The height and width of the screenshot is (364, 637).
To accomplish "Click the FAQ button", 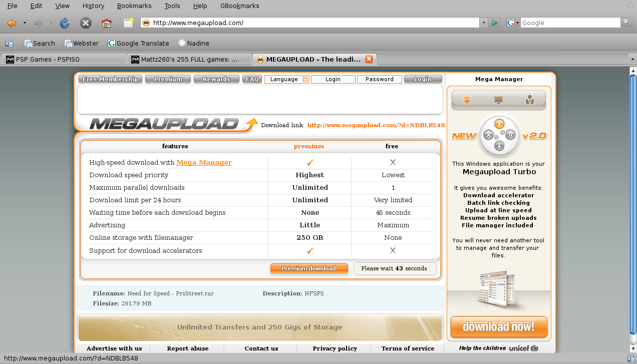I will 252,79.
